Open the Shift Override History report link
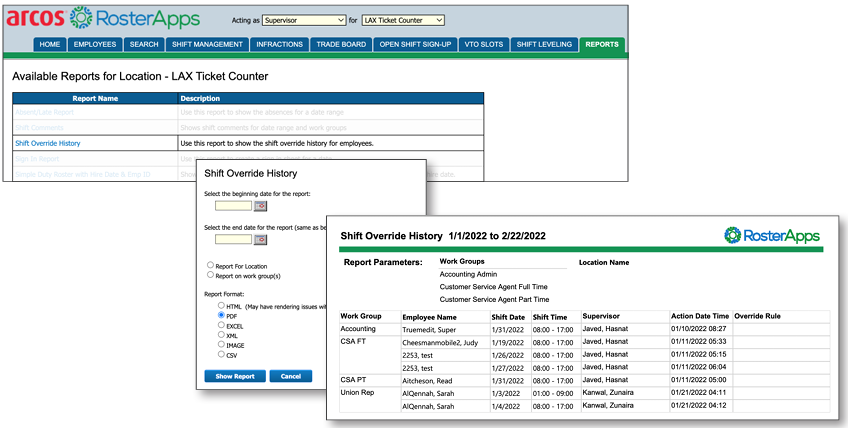 point(48,143)
